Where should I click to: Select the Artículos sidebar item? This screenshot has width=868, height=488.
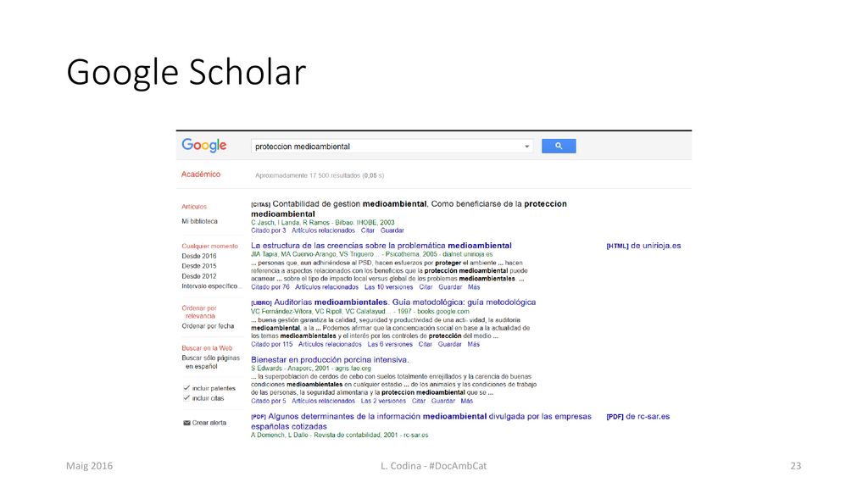pos(194,207)
